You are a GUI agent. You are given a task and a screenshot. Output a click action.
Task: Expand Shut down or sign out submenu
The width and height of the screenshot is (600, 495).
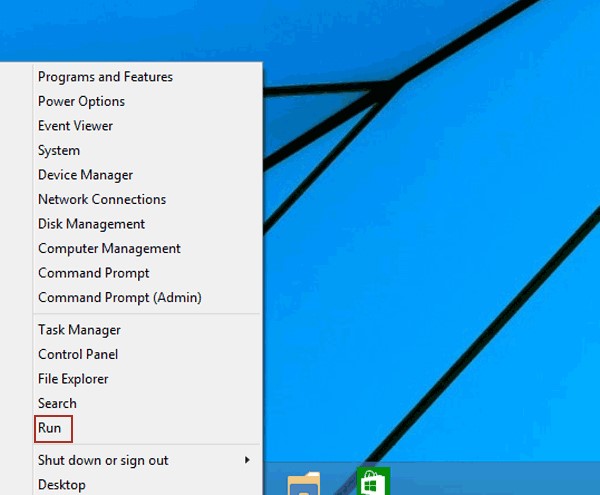tap(103, 460)
